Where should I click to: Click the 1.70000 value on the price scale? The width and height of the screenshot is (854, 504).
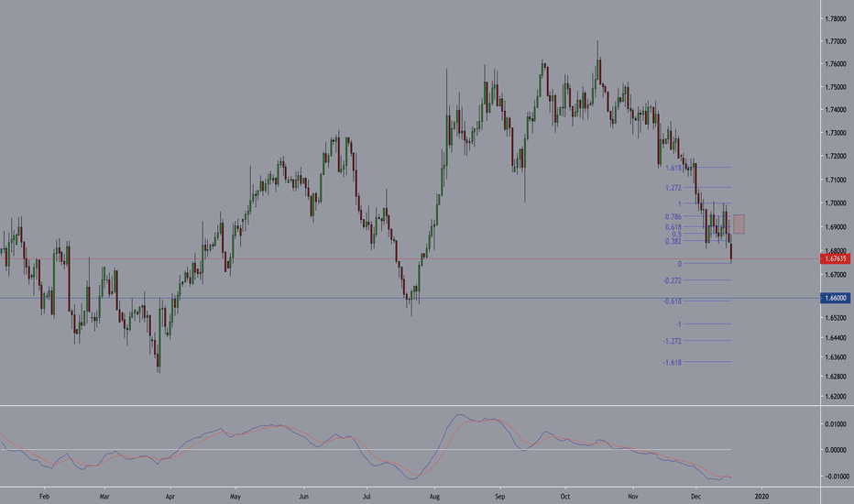click(x=835, y=203)
